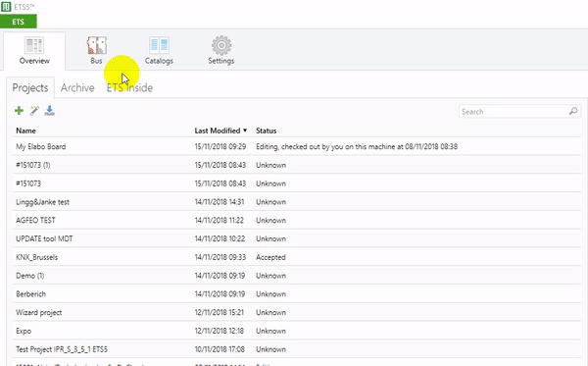Click the search magnifier icon
Viewport: 588px width, 366px height.
tap(573, 111)
